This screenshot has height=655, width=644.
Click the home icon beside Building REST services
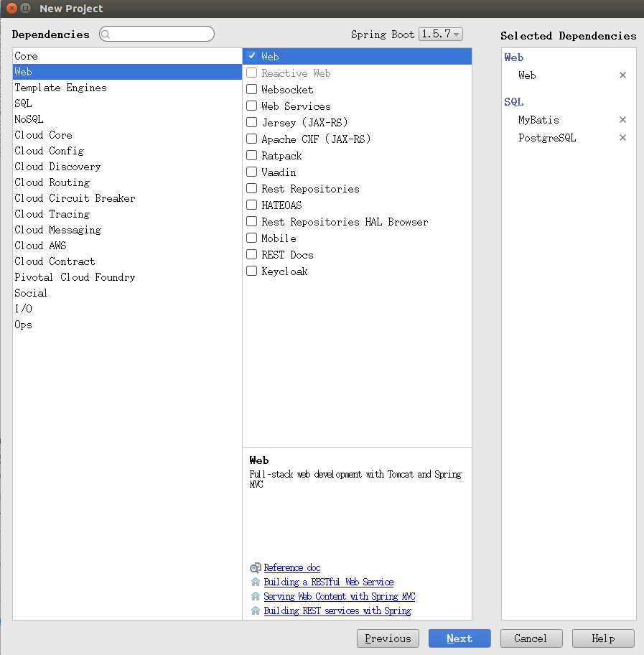point(255,610)
